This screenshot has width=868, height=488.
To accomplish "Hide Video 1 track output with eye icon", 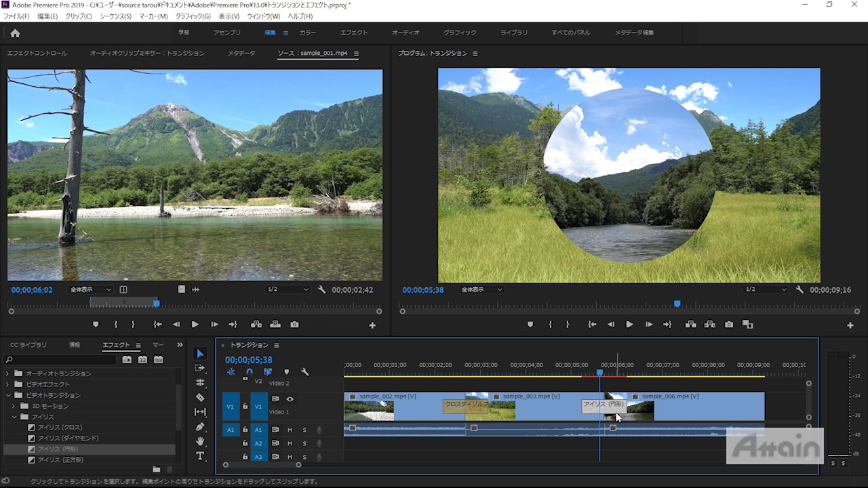I will [x=290, y=399].
